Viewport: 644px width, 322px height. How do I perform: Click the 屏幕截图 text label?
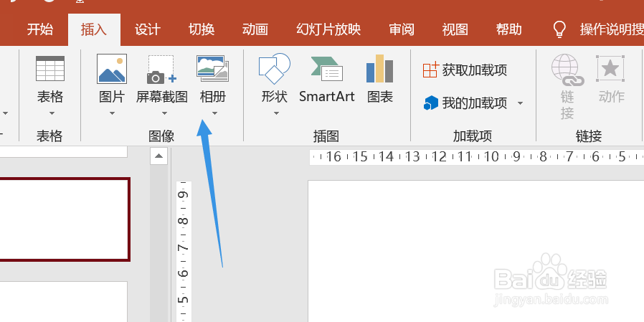(162, 97)
